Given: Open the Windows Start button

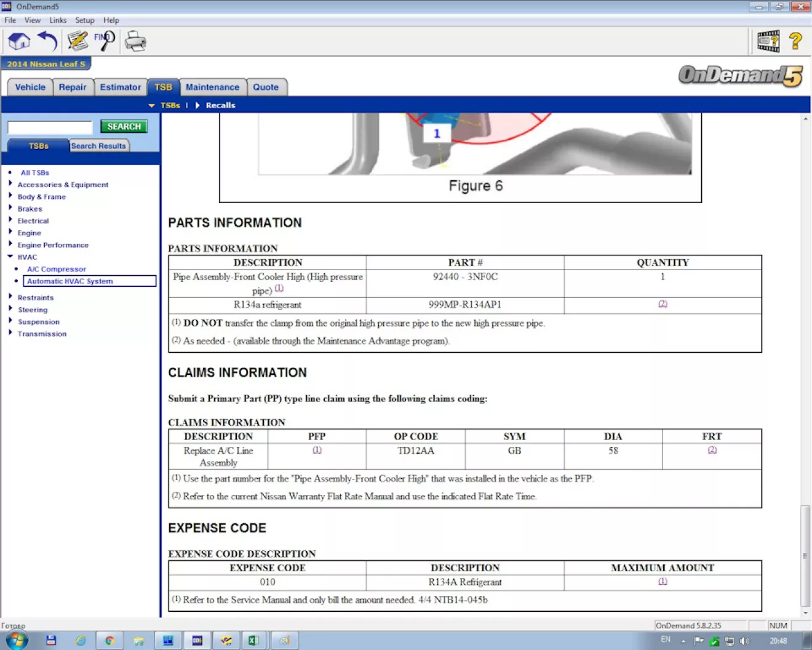Looking at the screenshot, I should coord(16,640).
